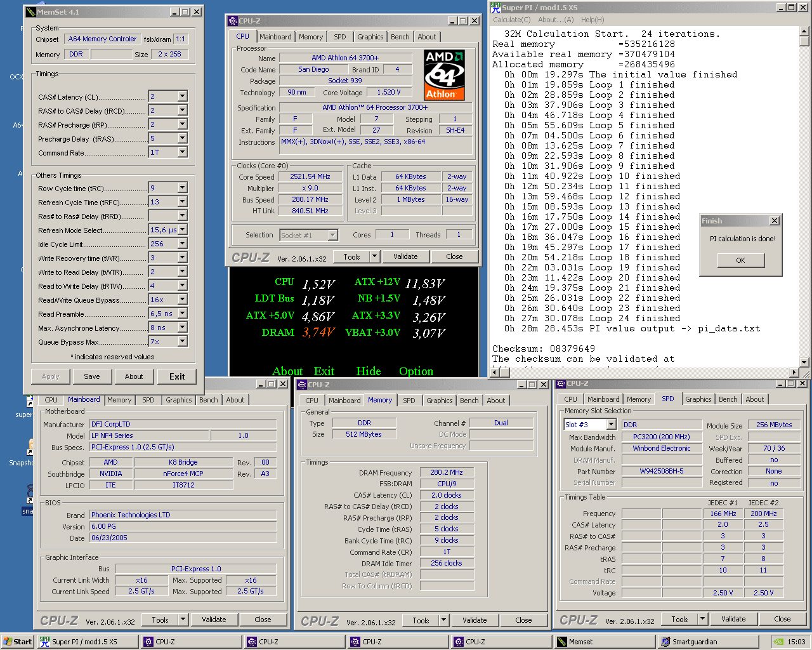Image resolution: width=812 pixels, height=650 pixels.
Task: Click Super PI vertical scrollbar down arrow
Action: 804,362
